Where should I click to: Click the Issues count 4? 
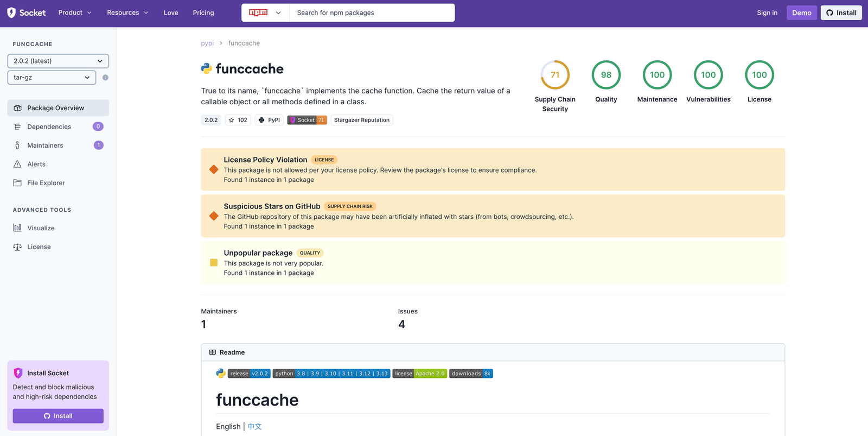[x=401, y=324]
